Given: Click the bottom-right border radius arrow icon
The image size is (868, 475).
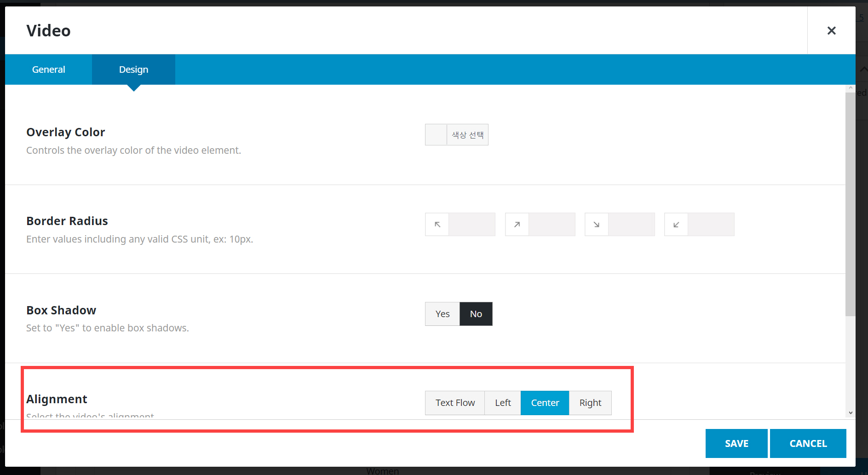Looking at the screenshot, I should tap(597, 225).
